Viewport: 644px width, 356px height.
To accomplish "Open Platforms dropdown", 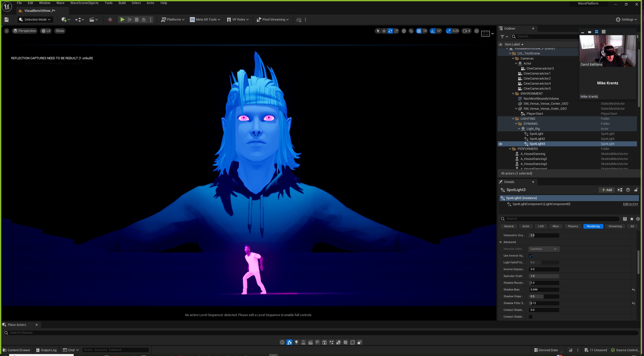I will coord(173,19).
